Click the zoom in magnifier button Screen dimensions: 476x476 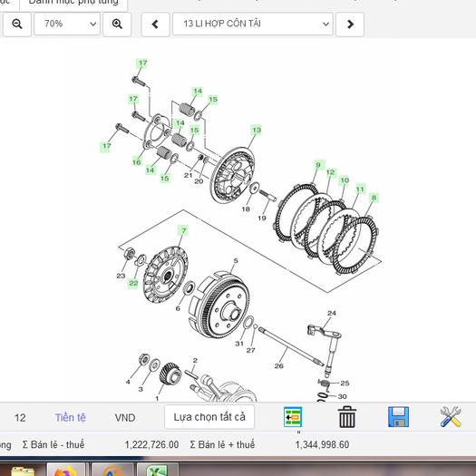coord(117,24)
